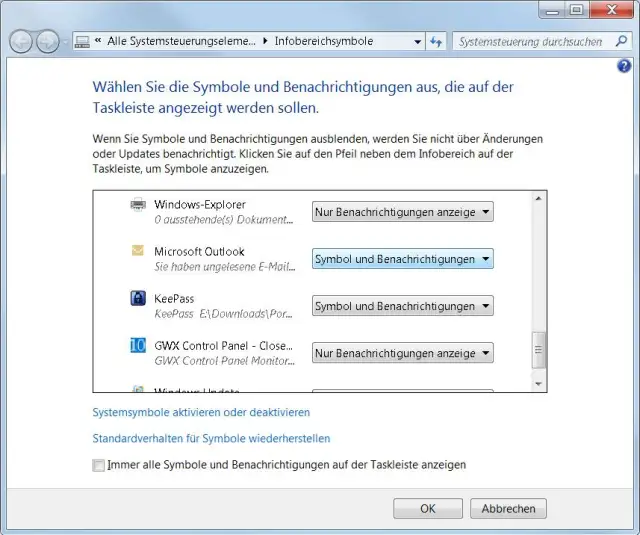Viewport: 640px width, 535px height.
Task: Open the KeePass behavior dropdown
Action: 402,306
